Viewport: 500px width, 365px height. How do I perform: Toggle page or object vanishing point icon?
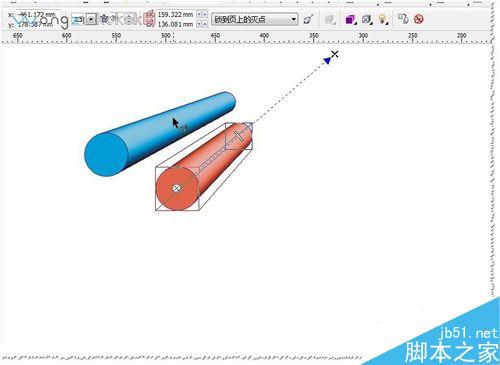point(308,19)
